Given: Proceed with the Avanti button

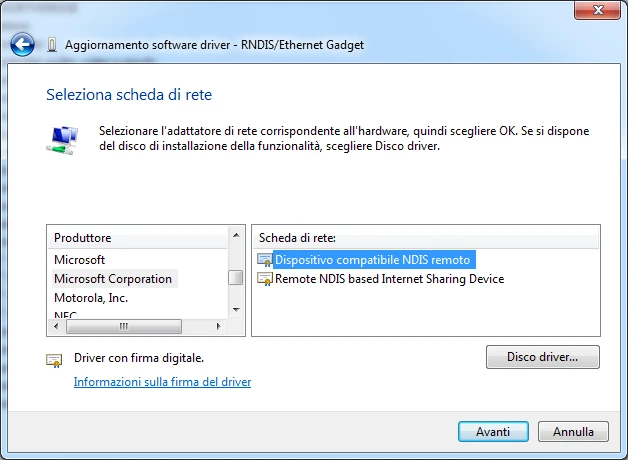Looking at the screenshot, I should tap(493, 432).
